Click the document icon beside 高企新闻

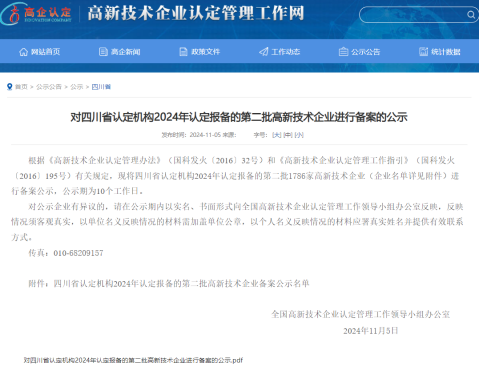(103, 52)
